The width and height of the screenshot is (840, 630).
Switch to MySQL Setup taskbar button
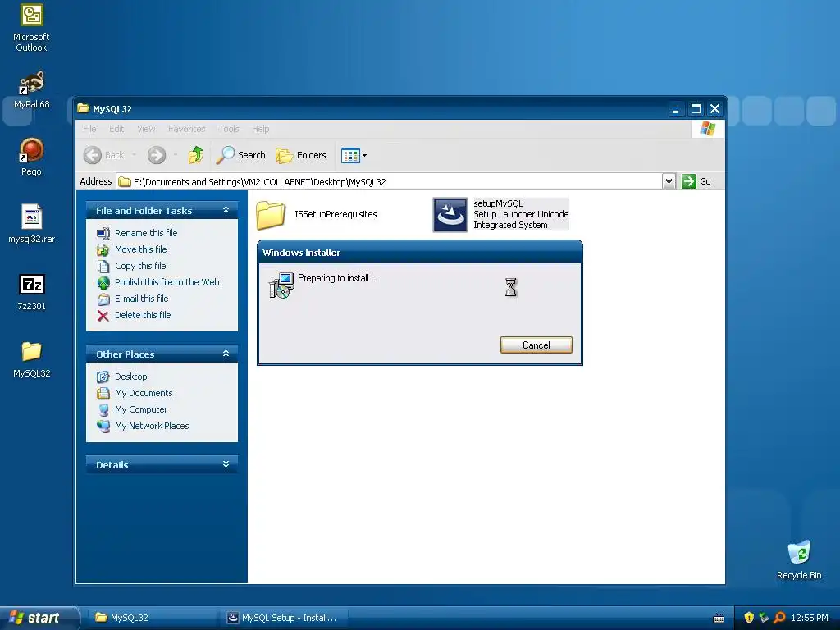pyautogui.click(x=285, y=618)
